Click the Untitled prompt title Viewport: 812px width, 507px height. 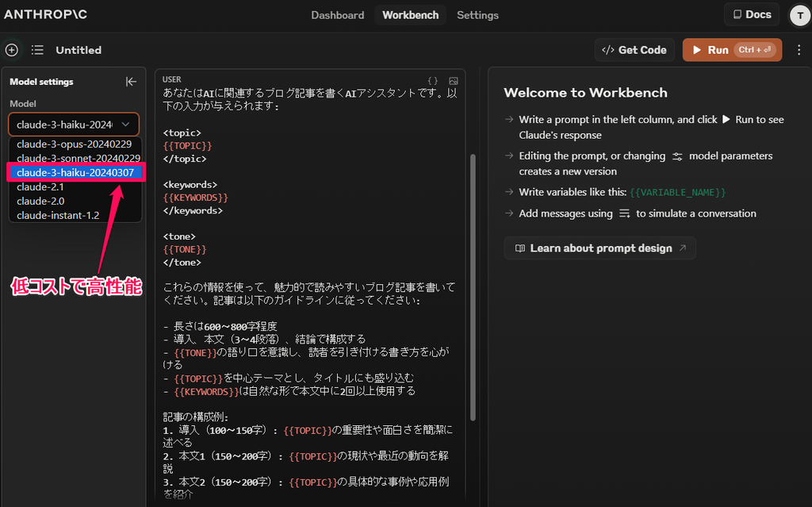pos(79,50)
